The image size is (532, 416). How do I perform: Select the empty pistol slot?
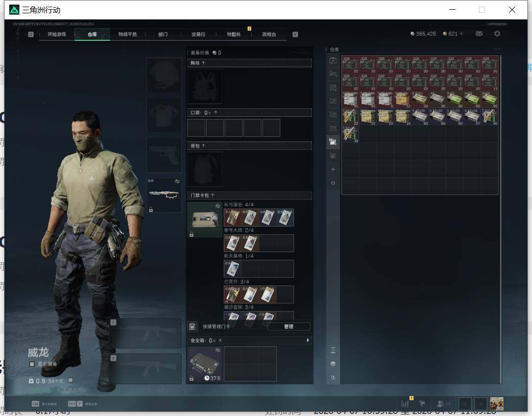tap(164, 155)
